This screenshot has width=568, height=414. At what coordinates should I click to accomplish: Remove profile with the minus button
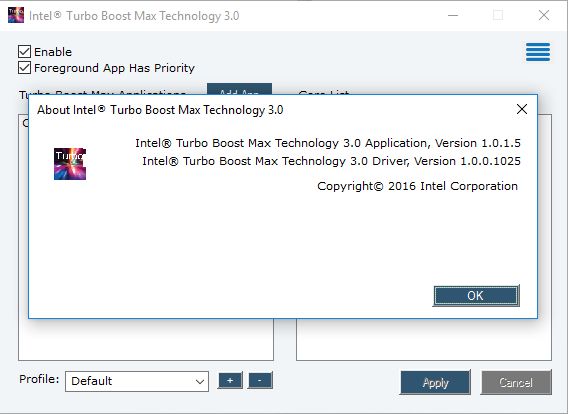[x=260, y=381]
